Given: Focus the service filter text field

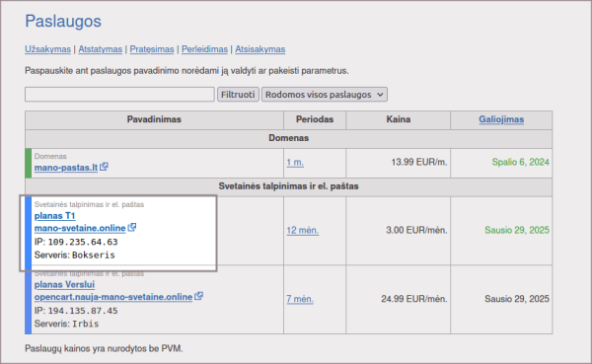Looking at the screenshot, I should tap(119, 95).
